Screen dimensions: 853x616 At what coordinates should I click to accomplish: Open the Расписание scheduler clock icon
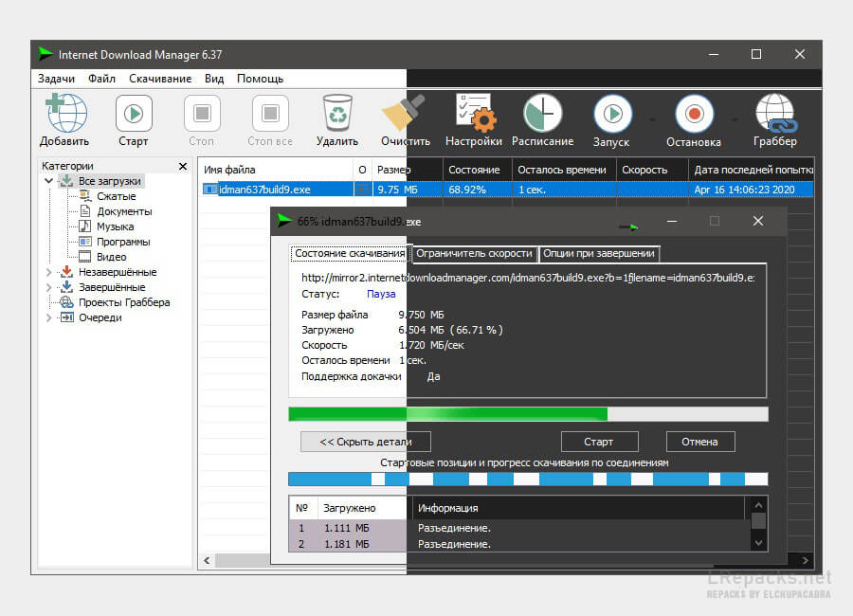[x=542, y=115]
